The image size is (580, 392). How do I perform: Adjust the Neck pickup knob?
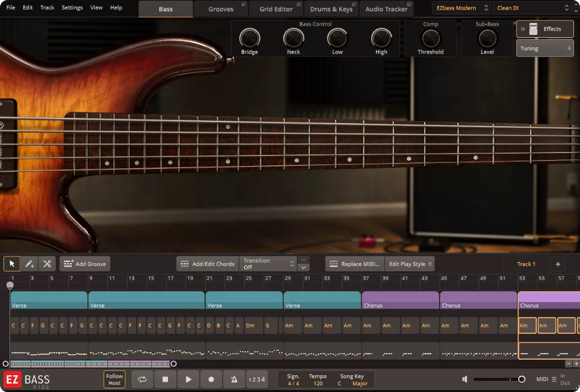click(294, 38)
